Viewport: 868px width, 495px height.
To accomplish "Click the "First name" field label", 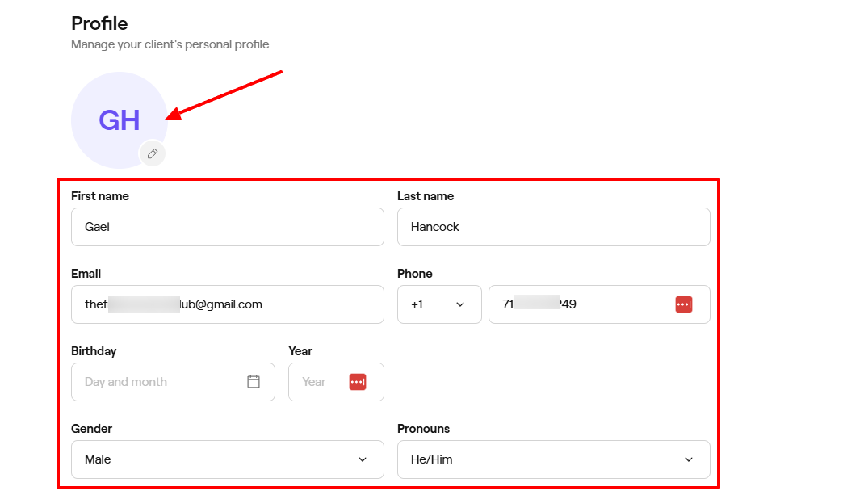I will [x=100, y=196].
